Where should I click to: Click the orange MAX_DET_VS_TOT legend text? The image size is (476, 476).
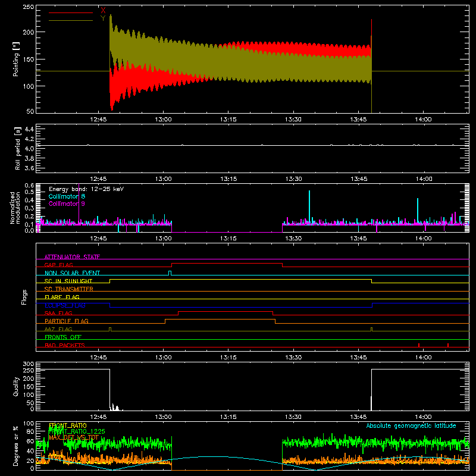(x=74, y=437)
